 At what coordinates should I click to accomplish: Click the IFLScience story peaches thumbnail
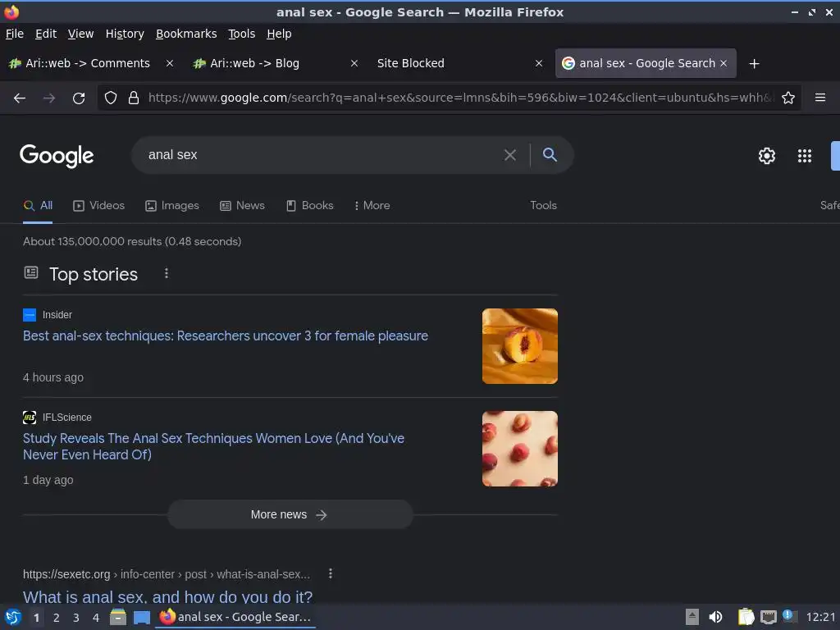pos(519,449)
